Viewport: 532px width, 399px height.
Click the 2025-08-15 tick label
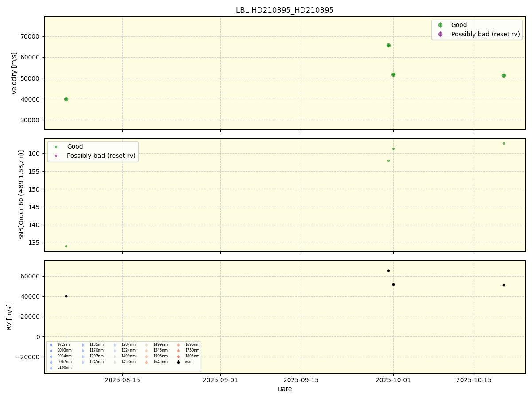tap(122, 380)
